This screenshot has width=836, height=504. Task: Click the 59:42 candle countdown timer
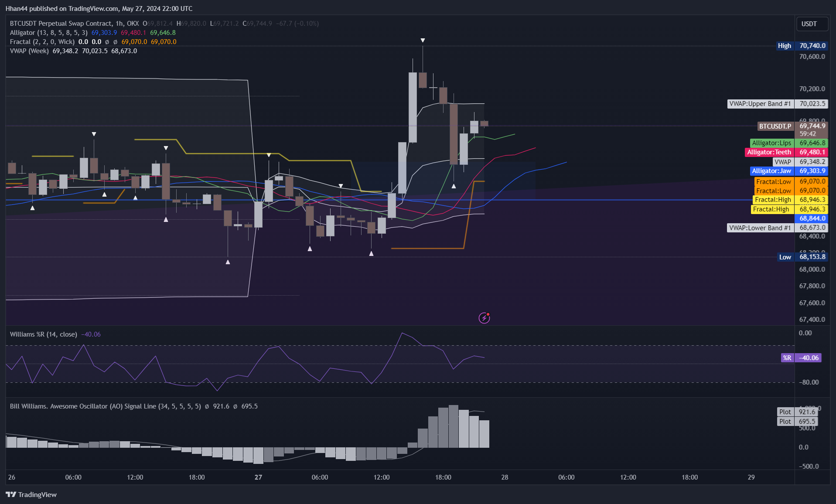tap(808, 134)
